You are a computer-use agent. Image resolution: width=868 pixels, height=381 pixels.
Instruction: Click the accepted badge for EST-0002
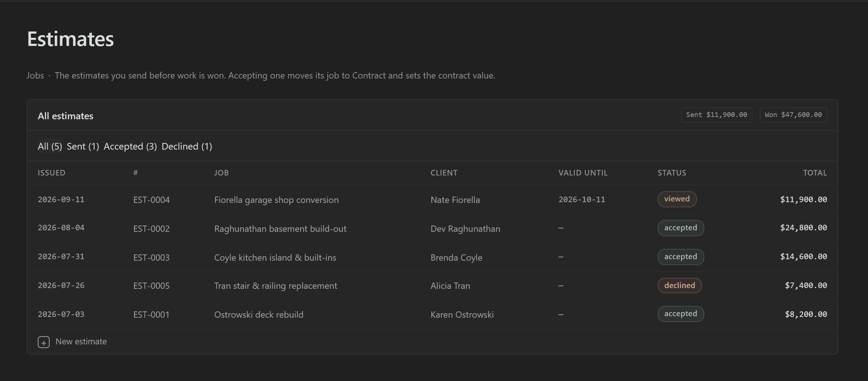(681, 228)
